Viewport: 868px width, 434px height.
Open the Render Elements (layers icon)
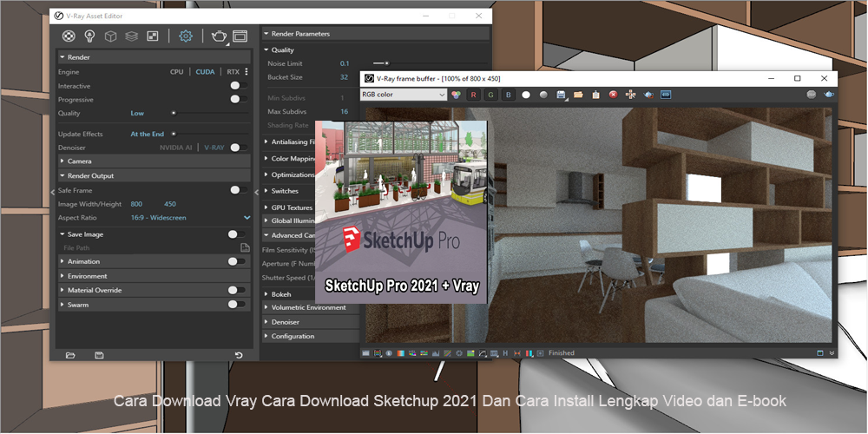(131, 36)
